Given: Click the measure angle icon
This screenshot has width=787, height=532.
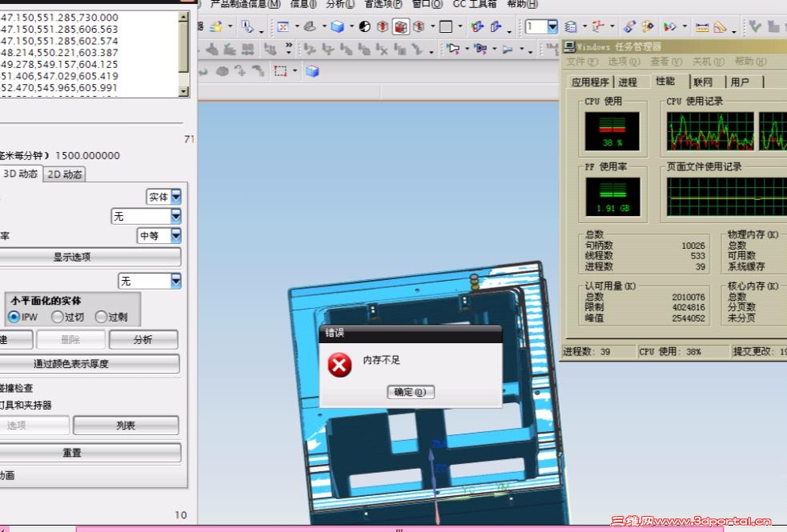Looking at the screenshot, I should 721,26.
